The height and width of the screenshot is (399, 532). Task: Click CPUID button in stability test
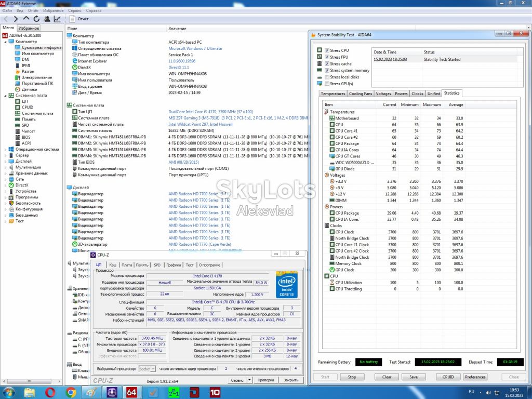(448, 377)
